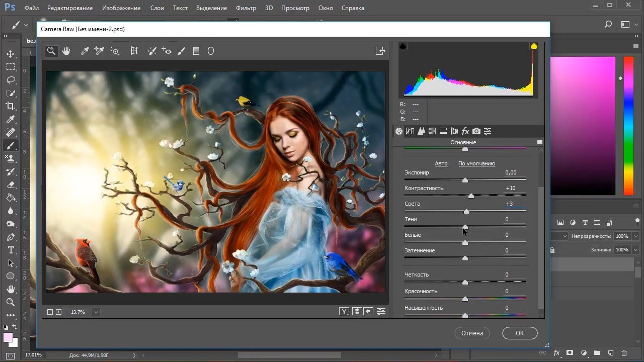The width and height of the screenshot is (644, 362).
Task: Zoom out preview with the minus button
Action: 50,312
